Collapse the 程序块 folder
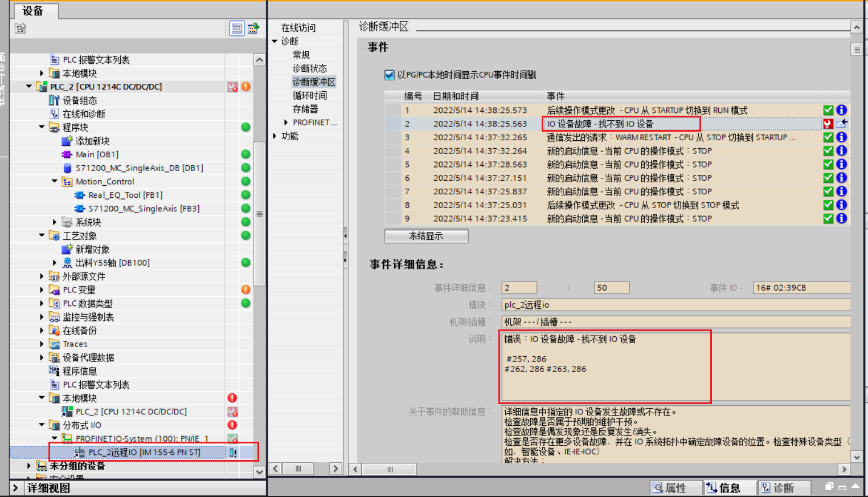 (42, 127)
